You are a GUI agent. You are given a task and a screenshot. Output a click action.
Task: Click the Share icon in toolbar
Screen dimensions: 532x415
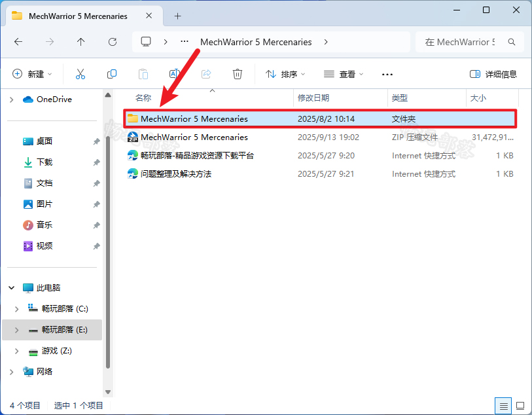pos(206,74)
